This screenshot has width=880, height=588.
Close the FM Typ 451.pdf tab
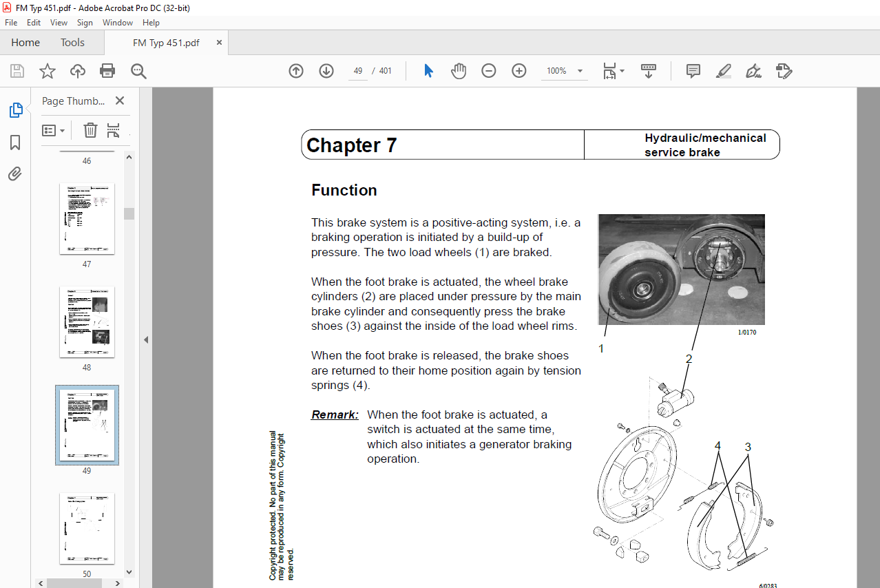(220, 43)
